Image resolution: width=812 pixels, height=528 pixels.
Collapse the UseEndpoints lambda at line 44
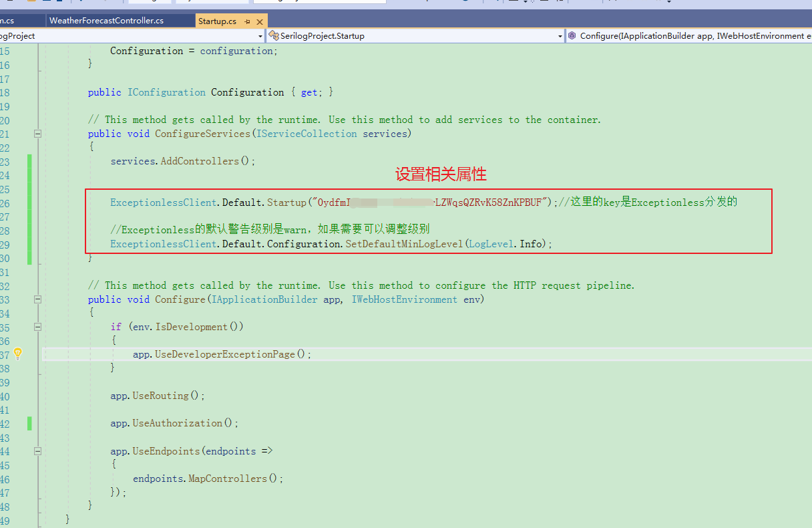[x=37, y=450]
